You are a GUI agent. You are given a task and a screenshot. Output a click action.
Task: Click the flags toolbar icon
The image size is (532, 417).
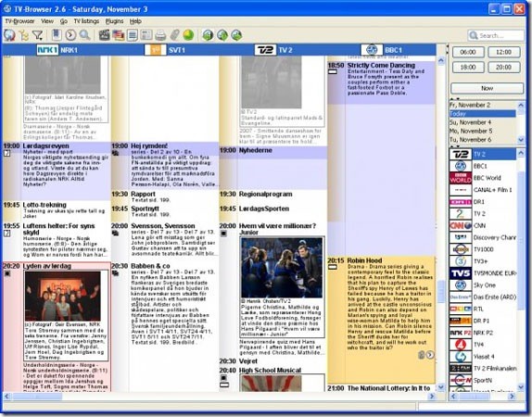tap(118, 35)
